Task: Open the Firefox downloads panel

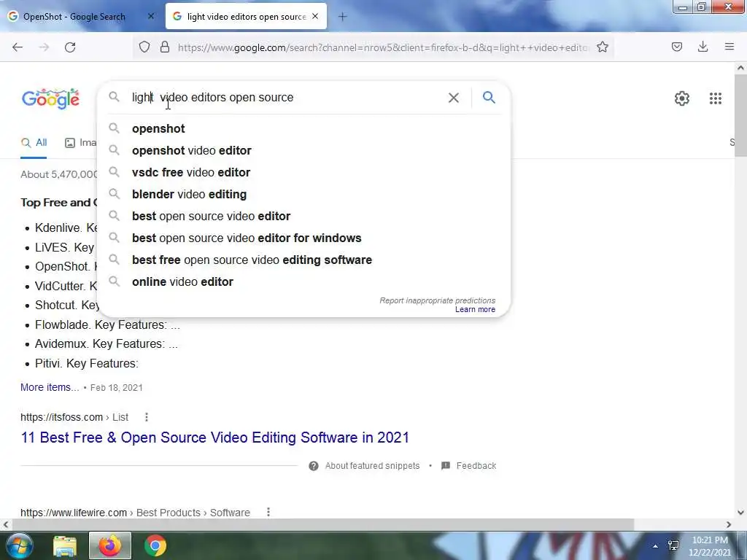Action: click(x=703, y=47)
